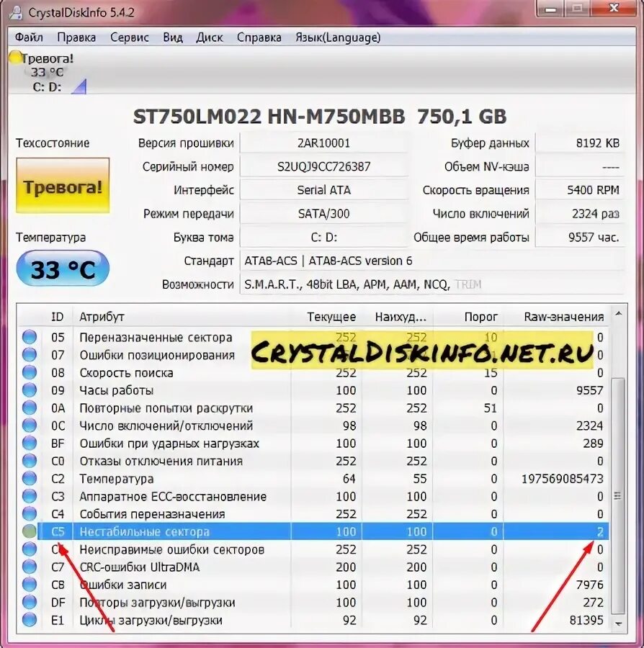Click status icon for C7 CRC-ошибки UltraDMA
This screenshot has height=648, width=644.
30,567
